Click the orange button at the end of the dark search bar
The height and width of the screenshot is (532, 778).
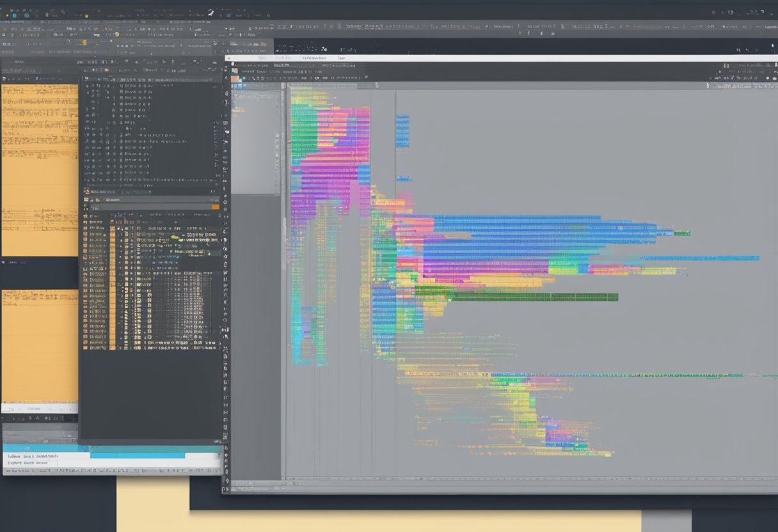click(x=215, y=207)
